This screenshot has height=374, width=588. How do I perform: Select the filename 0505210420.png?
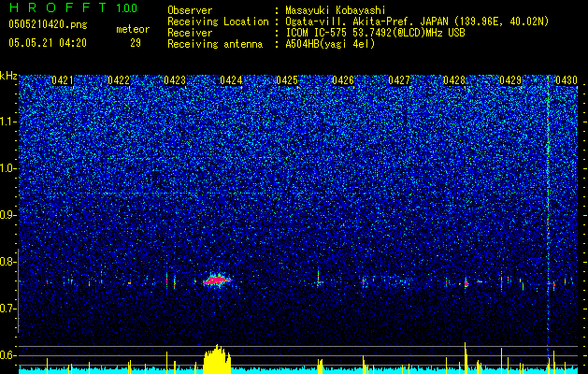tap(48, 24)
